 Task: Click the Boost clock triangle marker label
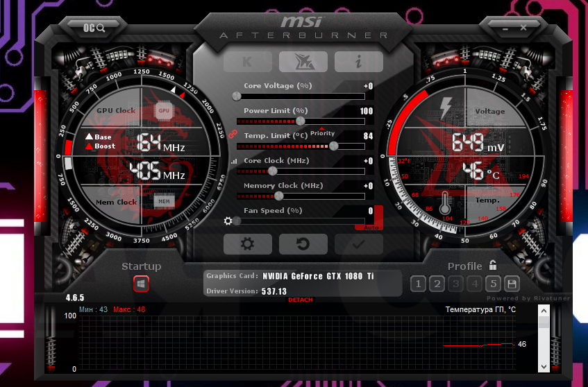[101, 146]
